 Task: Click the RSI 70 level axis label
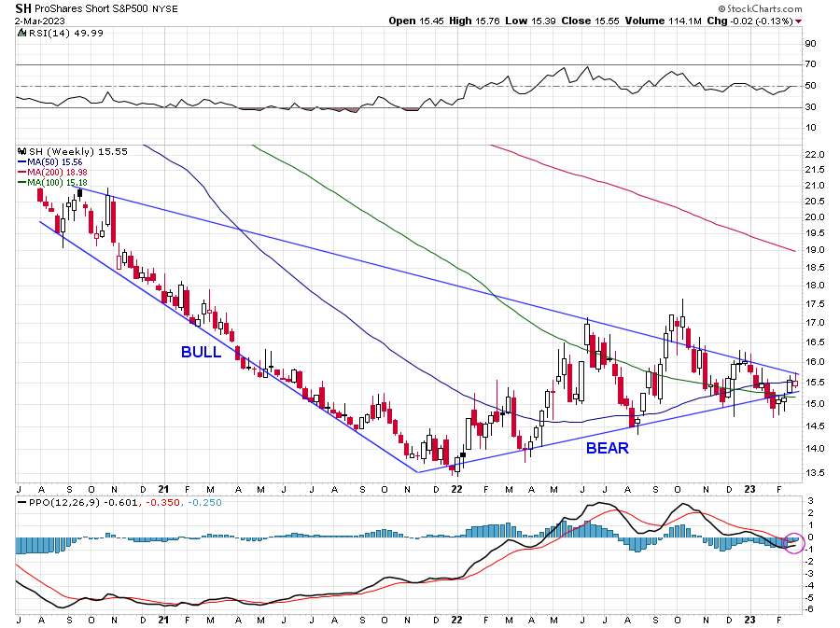point(810,64)
